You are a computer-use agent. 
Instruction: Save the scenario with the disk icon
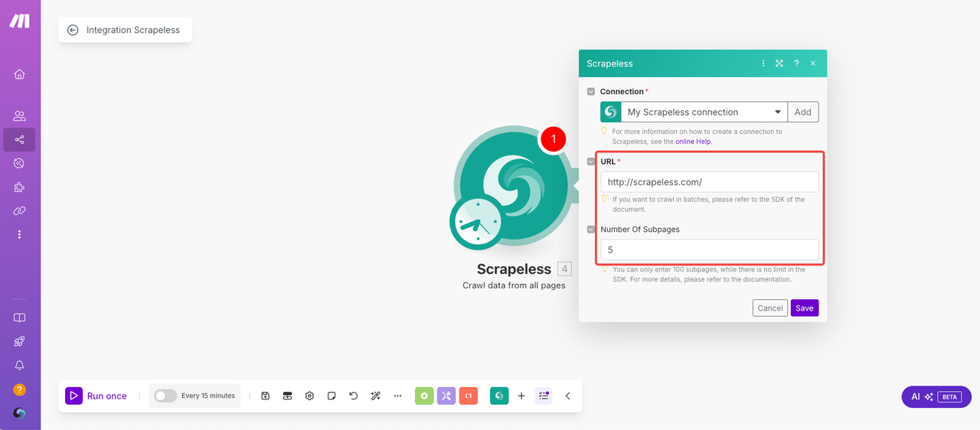[265, 396]
